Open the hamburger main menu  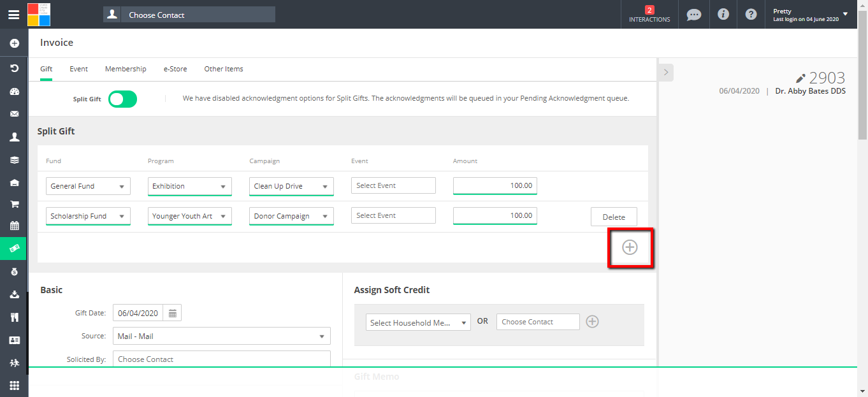[13, 15]
